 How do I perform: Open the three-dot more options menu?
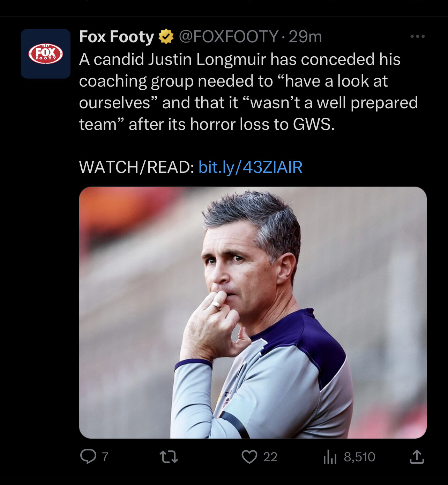click(417, 36)
